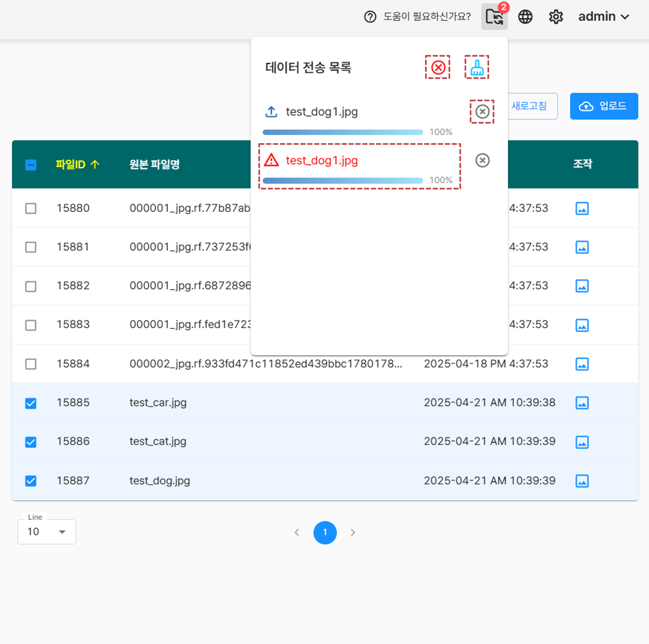Click the 도움이 필요하신가요? help link
Image resolution: width=649 pixels, height=644 pixels.
click(427, 17)
